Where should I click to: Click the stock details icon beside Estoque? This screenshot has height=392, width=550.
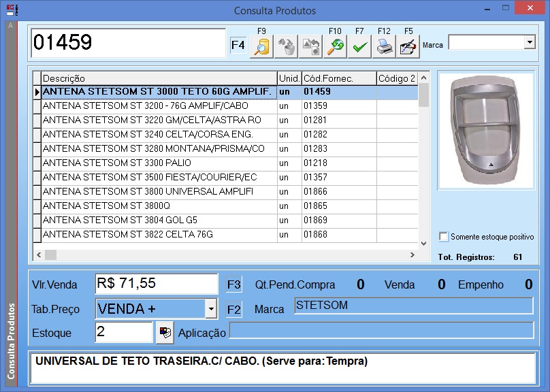tap(164, 333)
